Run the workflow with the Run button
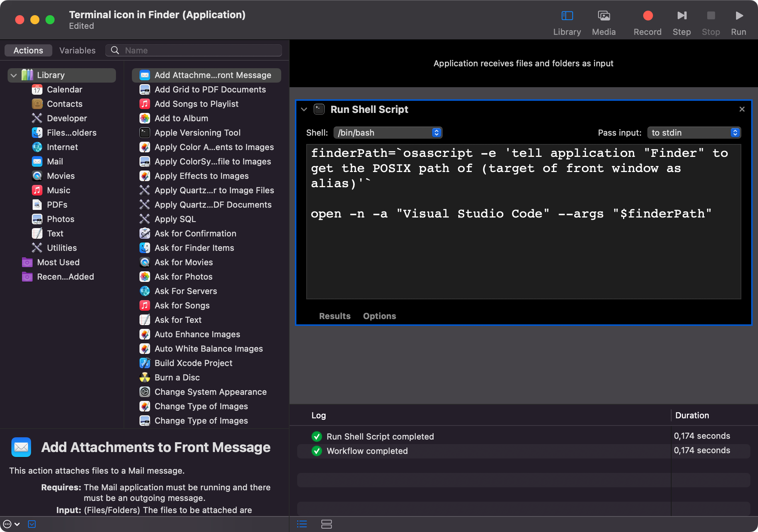Viewport: 758px width, 532px height. click(x=738, y=16)
